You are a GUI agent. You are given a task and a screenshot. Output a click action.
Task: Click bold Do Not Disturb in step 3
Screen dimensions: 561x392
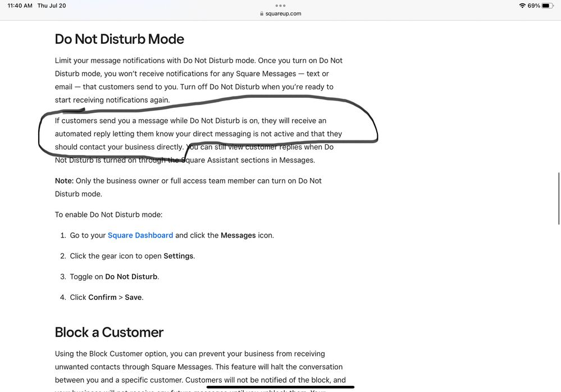[x=131, y=277]
